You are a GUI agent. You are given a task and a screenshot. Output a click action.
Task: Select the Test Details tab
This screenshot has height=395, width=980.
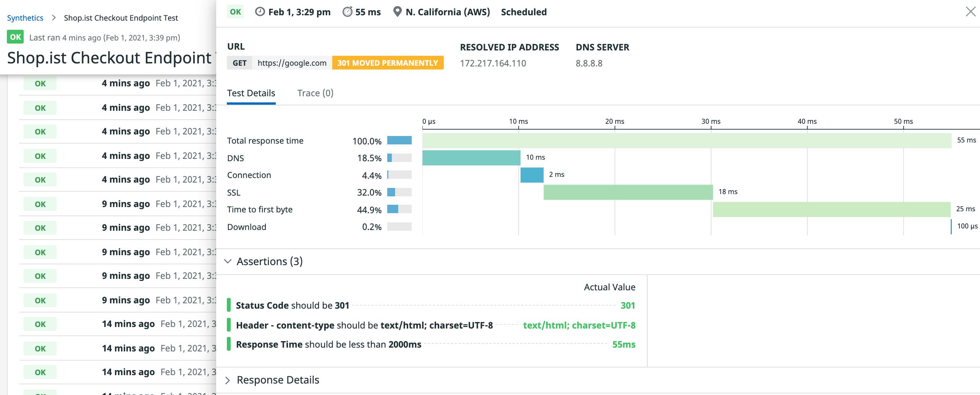(x=251, y=93)
